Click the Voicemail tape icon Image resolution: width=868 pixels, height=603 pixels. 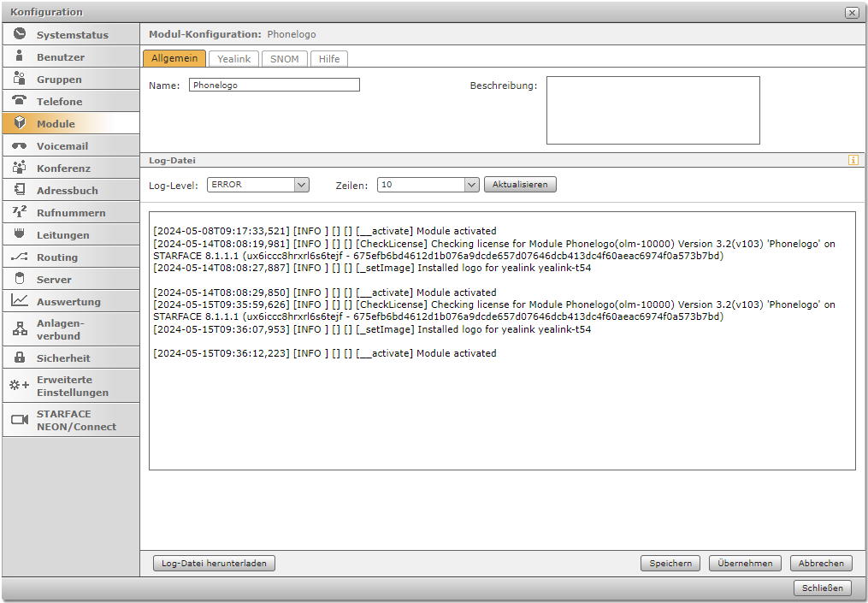[x=20, y=146]
